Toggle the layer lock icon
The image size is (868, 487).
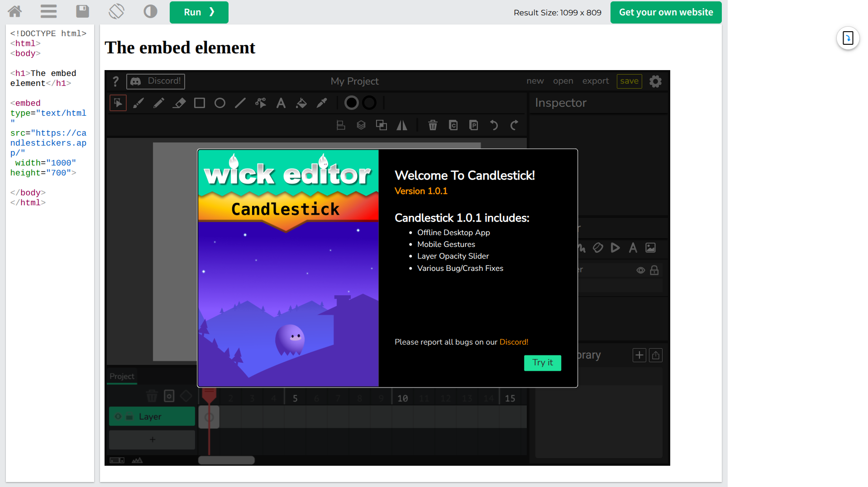click(654, 270)
